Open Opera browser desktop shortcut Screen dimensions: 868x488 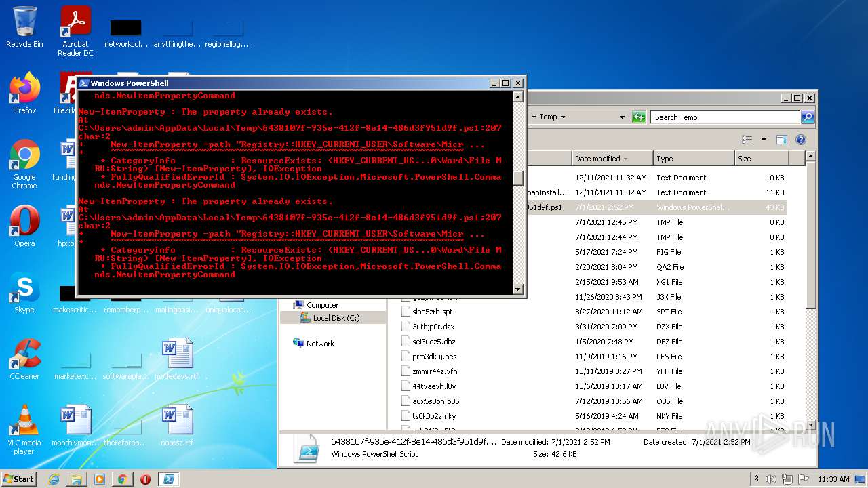(x=24, y=226)
